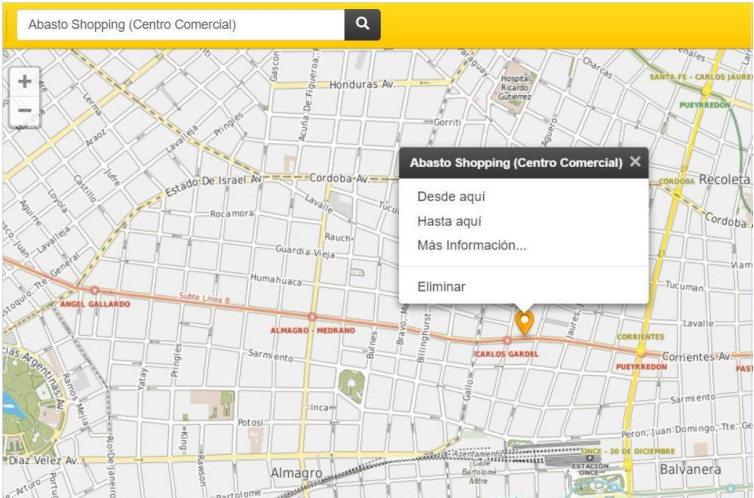
Task: Click the Carlos Gardel station circle
Action: point(507,340)
